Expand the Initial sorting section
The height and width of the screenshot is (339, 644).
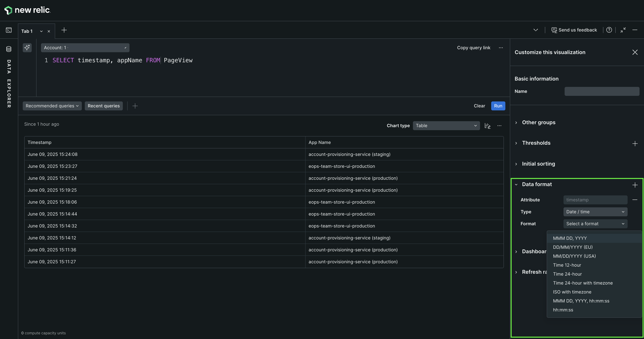(538, 164)
